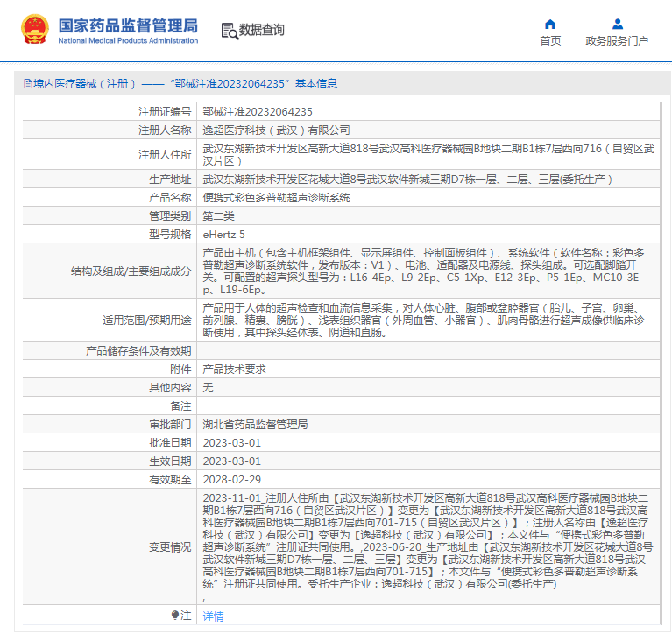The image size is (672, 634).
Task: Click the 注册证编号 row label
Action: pyautogui.click(x=165, y=112)
